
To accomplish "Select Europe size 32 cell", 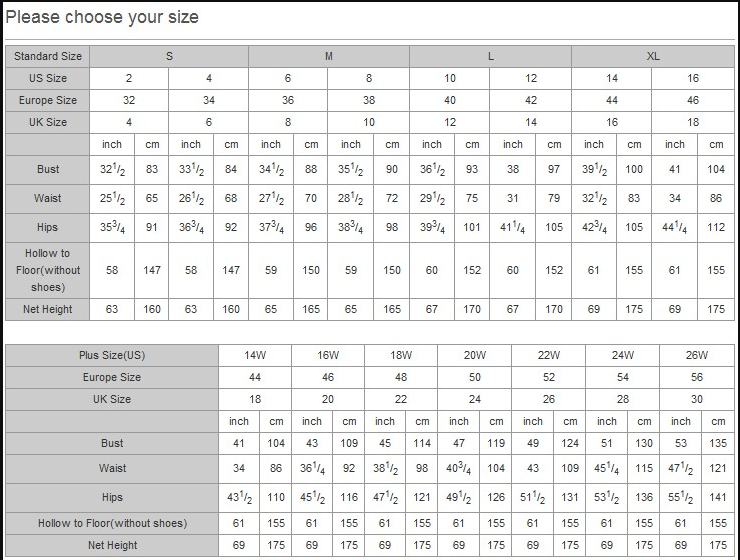I will pos(129,100).
